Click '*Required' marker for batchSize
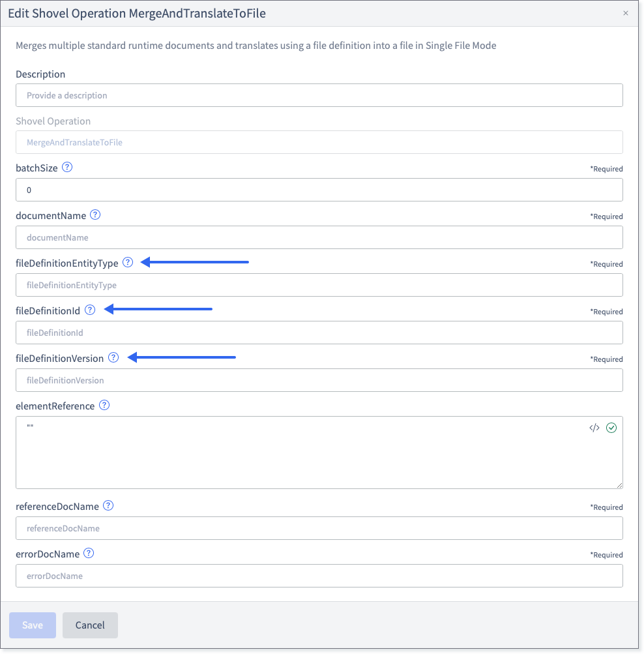This screenshot has width=644, height=654. [606, 169]
